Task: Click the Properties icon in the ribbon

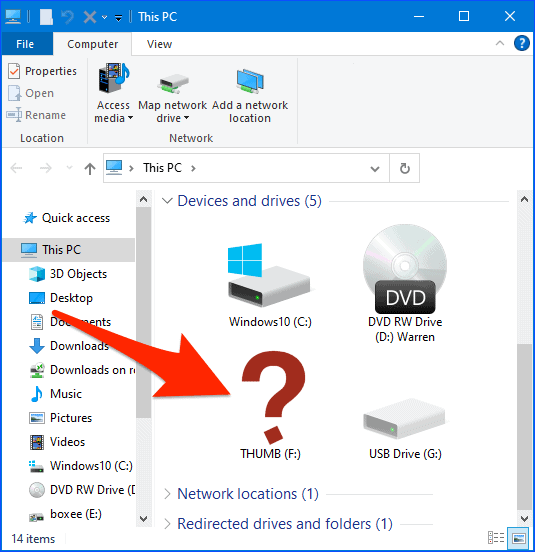Action: (14, 71)
